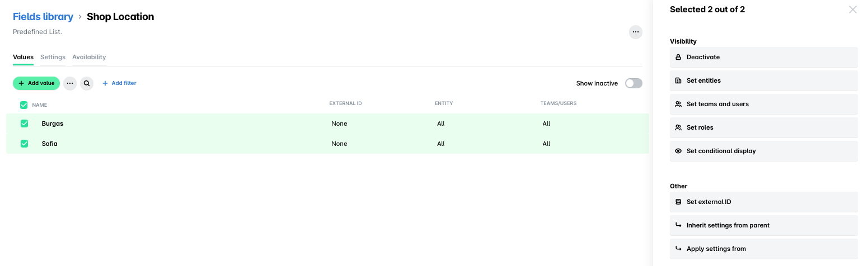Choose Inherit settings from parent
868x266 pixels.
tap(763, 225)
